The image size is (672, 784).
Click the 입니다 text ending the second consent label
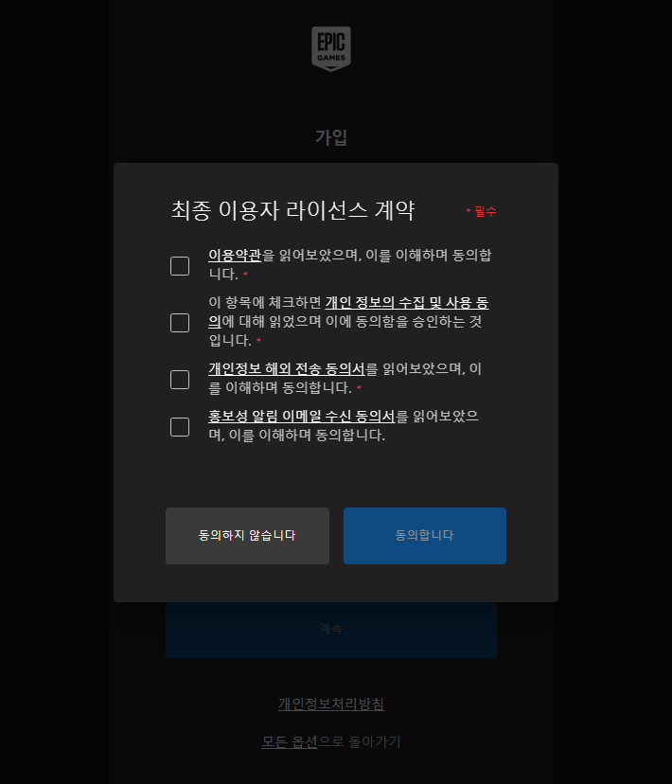(x=230, y=341)
